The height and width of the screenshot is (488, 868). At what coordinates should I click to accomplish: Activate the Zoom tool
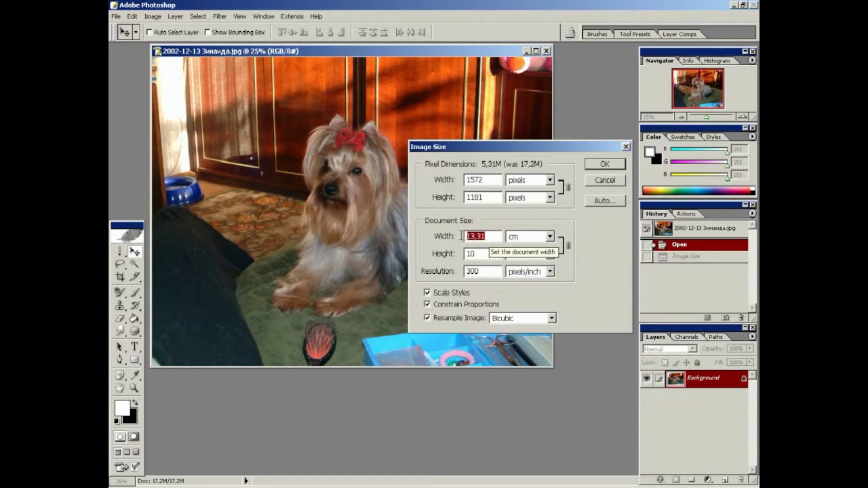coord(134,388)
